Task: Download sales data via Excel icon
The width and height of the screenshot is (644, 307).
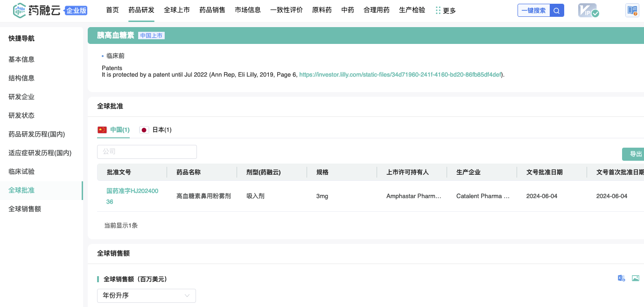Action: pos(621,278)
